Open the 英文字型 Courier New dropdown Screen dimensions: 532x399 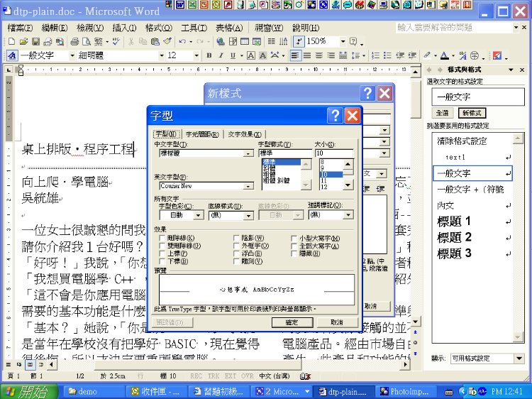[x=249, y=186]
